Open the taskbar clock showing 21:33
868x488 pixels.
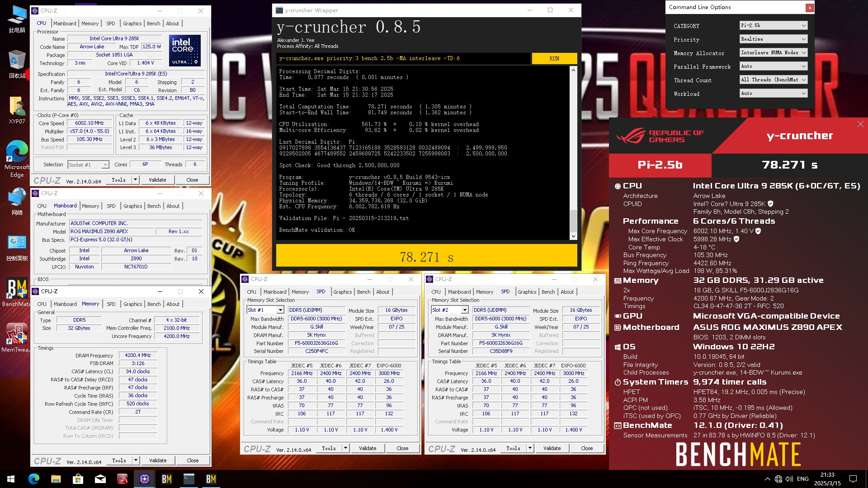coord(827,479)
